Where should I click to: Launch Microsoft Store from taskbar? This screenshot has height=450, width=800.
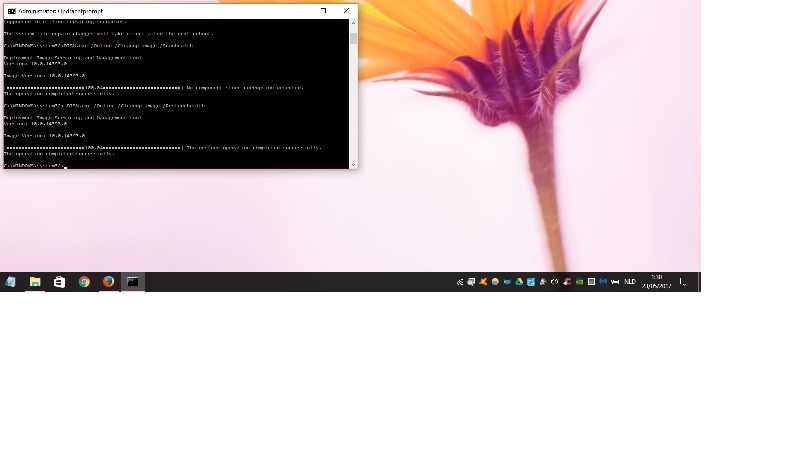pos(59,282)
